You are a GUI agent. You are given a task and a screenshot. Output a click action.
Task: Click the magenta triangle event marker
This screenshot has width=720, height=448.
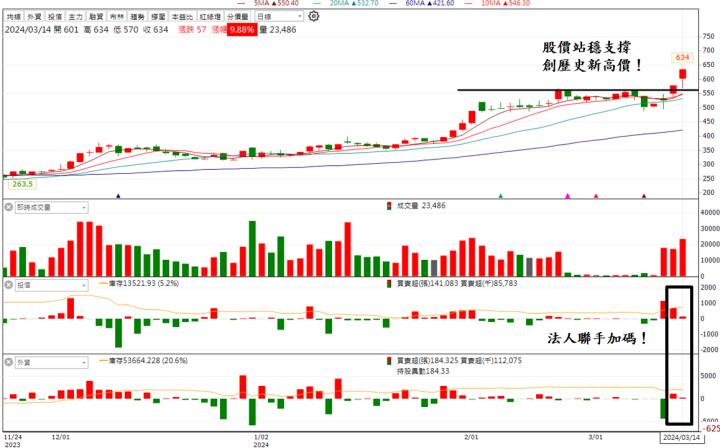click(x=568, y=196)
